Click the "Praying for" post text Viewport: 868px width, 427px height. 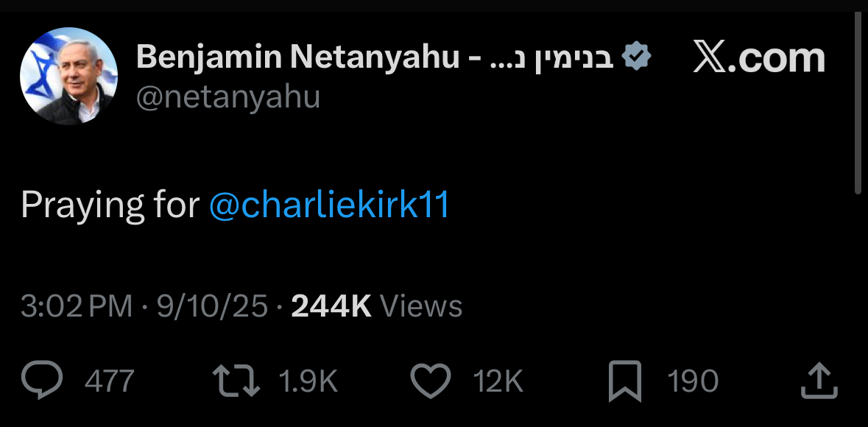tap(110, 205)
